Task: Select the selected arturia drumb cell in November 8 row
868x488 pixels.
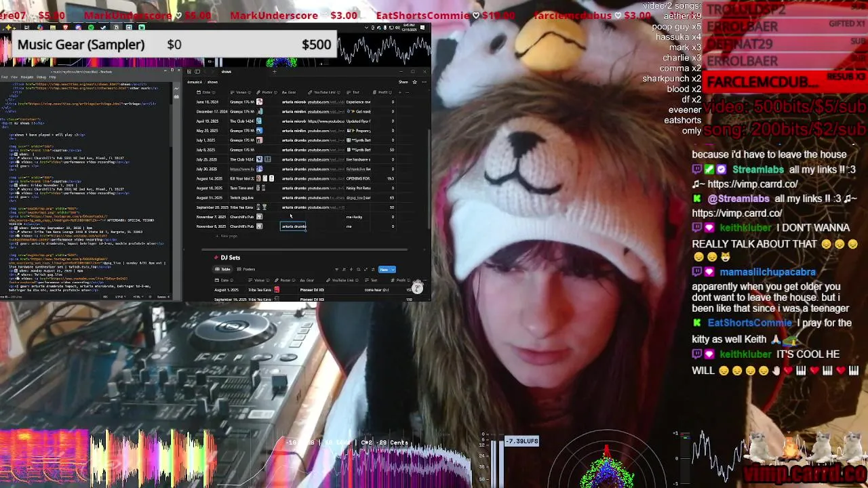Action: (293, 226)
